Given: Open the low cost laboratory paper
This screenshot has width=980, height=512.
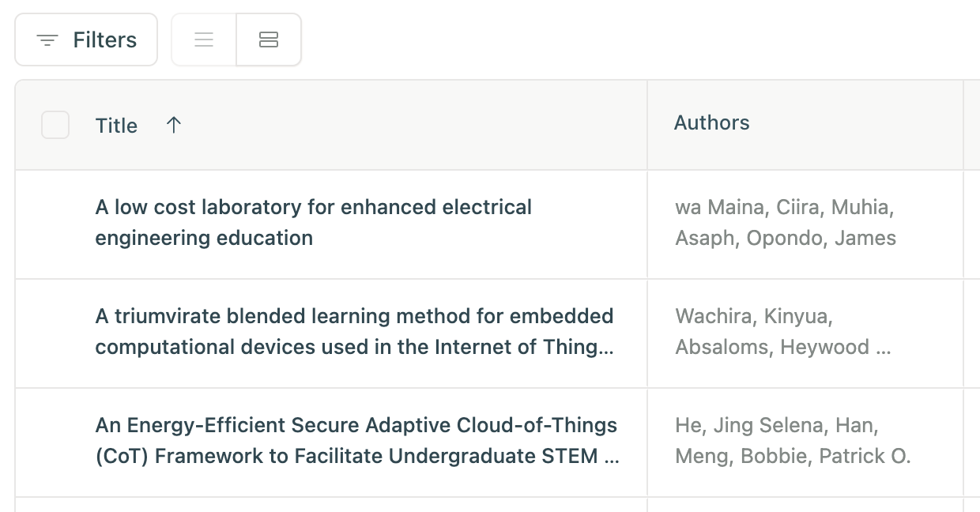Looking at the screenshot, I should pyautogui.click(x=313, y=222).
